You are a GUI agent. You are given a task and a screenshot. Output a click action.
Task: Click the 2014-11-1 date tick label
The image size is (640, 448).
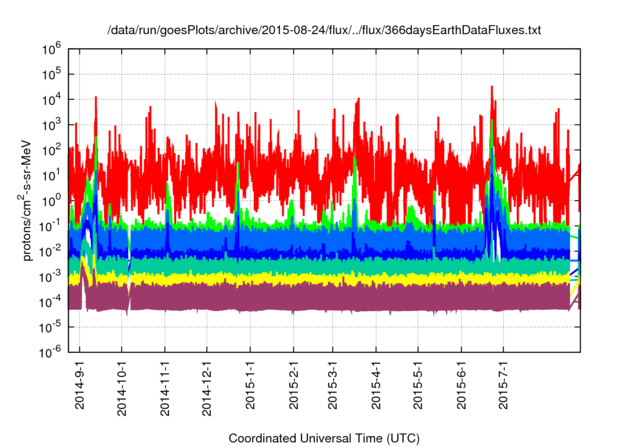tap(165, 383)
